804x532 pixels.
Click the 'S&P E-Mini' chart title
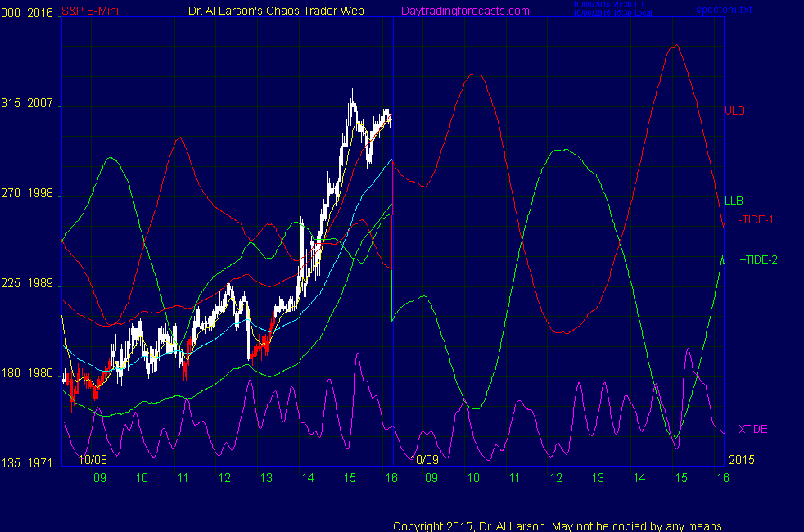pos(90,11)
